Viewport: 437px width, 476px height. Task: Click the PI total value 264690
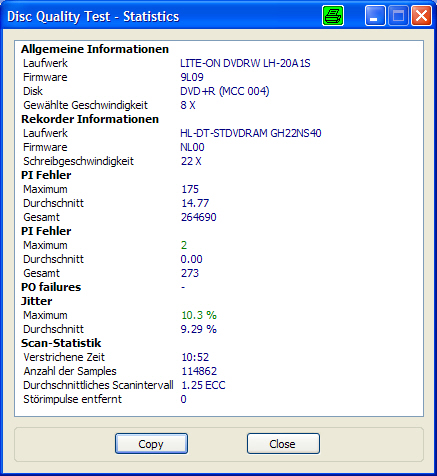(199, 217)
